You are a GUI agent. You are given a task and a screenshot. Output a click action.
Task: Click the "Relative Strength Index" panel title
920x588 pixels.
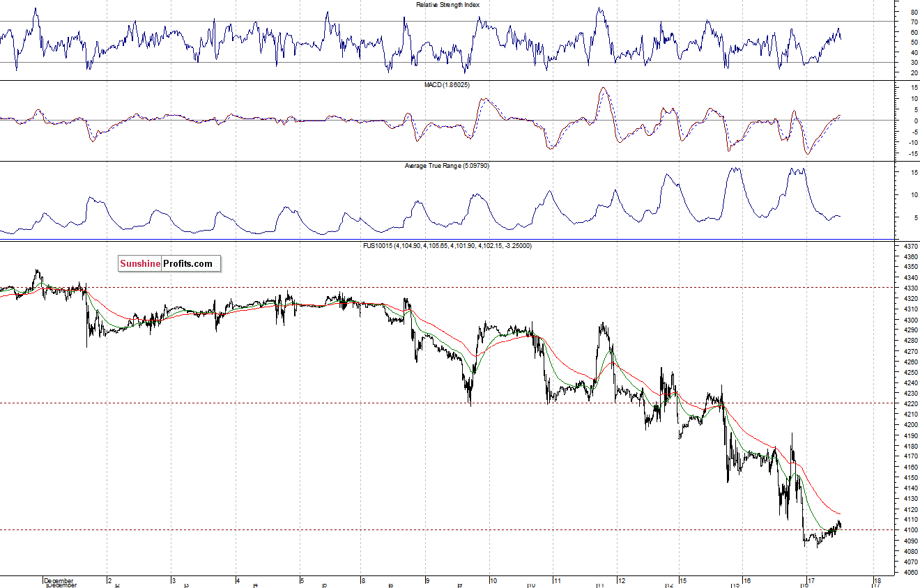point(447,5)
